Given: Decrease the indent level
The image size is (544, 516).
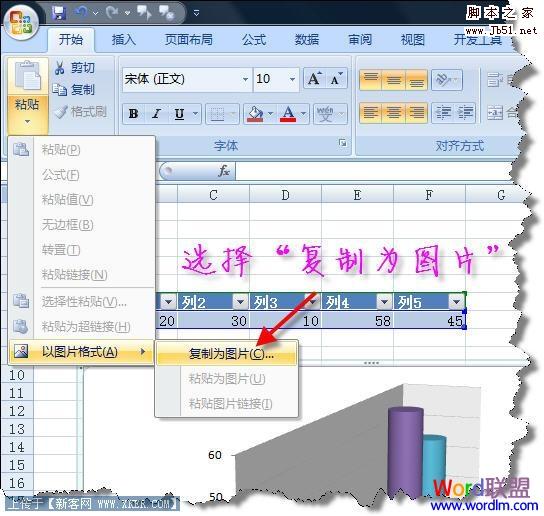Looking at the screenshot, I should pos(443,113).
